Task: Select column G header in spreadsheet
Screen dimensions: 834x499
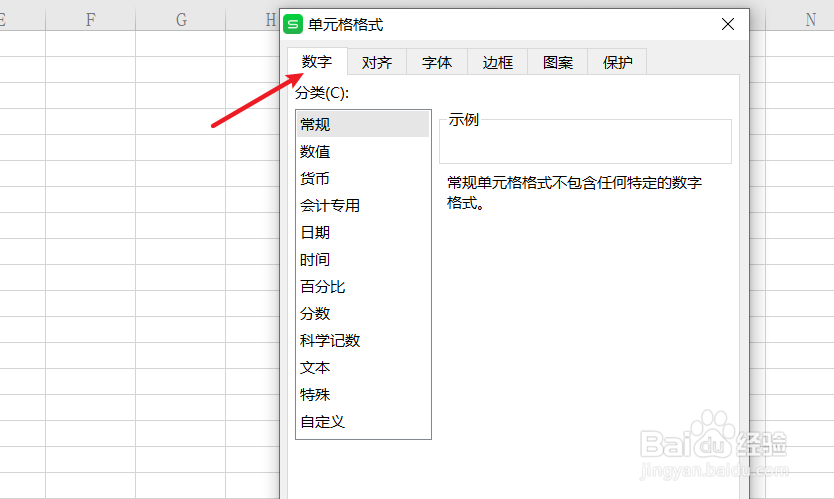Action: coord(181,20)
